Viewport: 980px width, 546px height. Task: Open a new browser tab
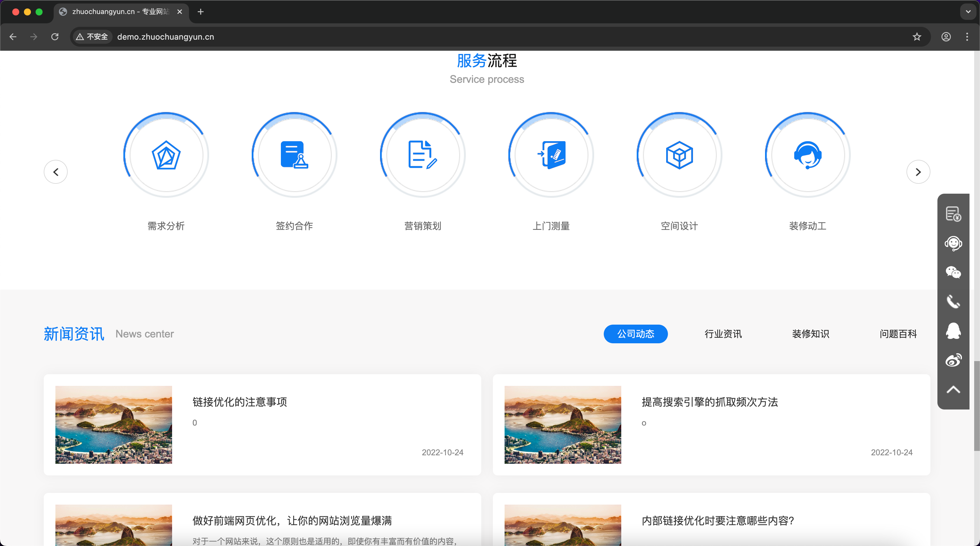[x=200, y=12]
